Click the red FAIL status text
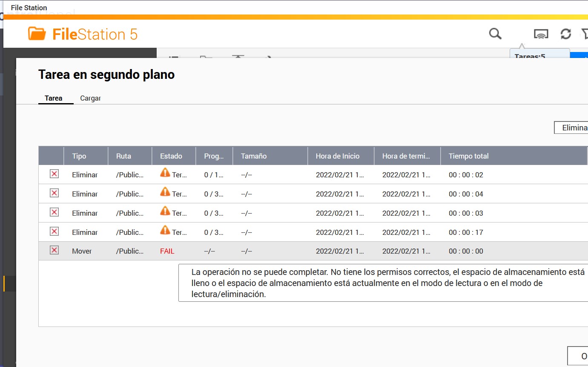 [x=167, y=251]
